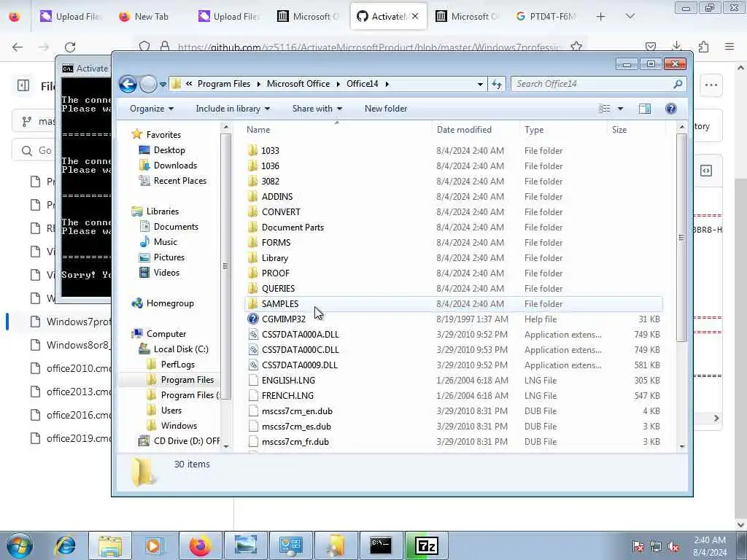Click Program Files in the breadcrumb path

point(224,84)
